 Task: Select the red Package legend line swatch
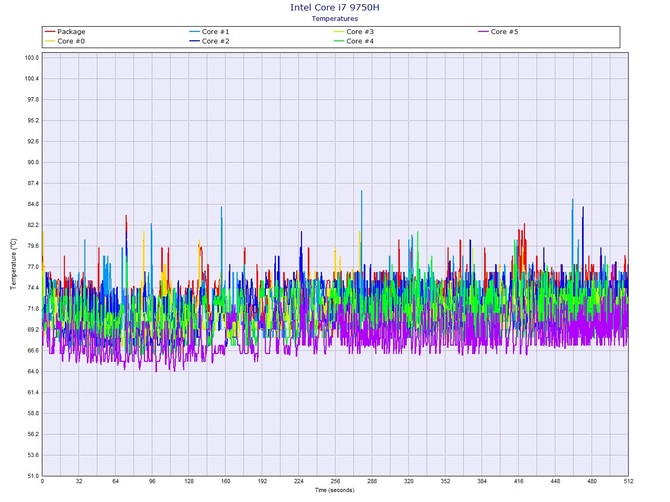[x=50, y=32]
